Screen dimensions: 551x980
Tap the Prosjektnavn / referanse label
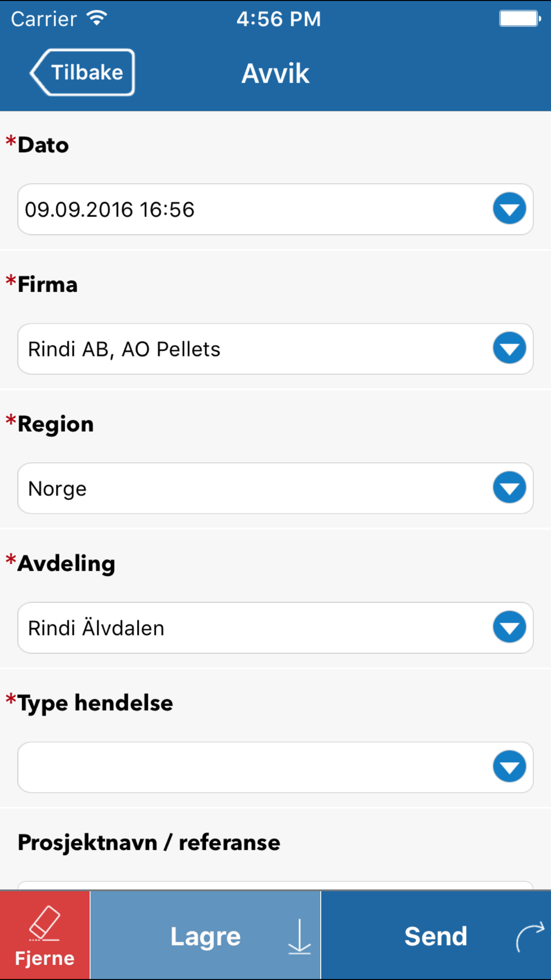click(x=149, y=843)
